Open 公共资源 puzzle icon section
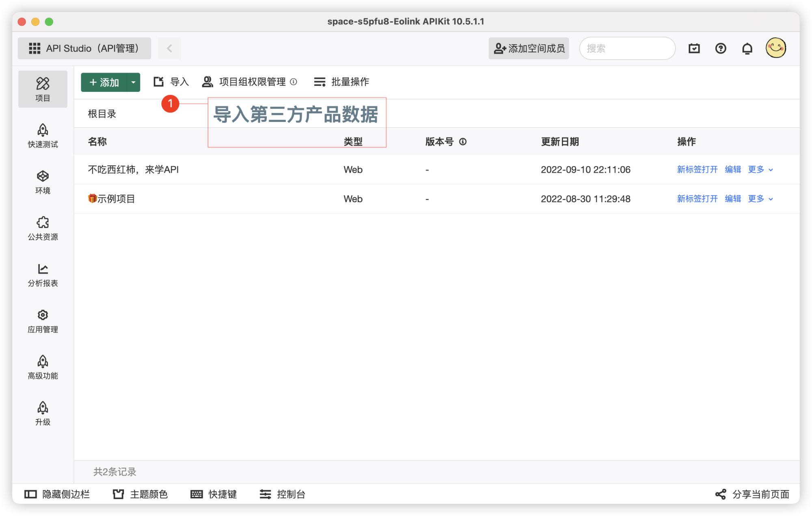This screenshot has width=812, height=516. pyautogui.click(x=43, y=228)
